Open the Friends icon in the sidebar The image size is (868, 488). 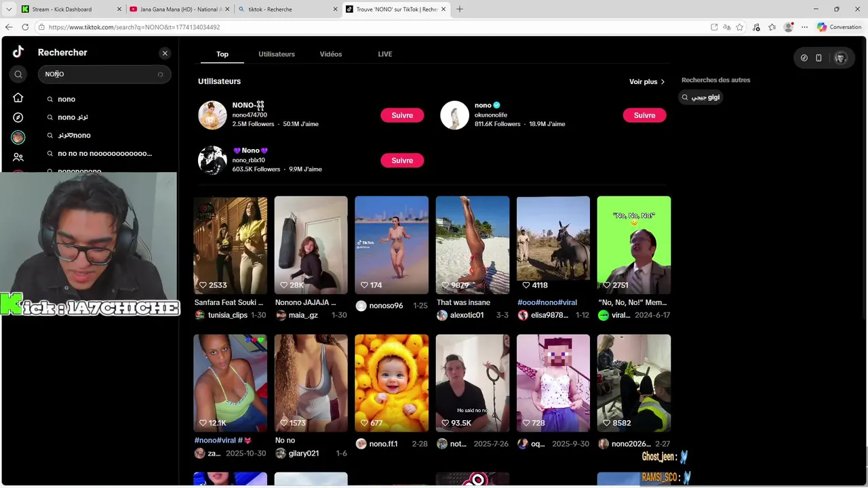pyautogui.click(x=18, y=157)
